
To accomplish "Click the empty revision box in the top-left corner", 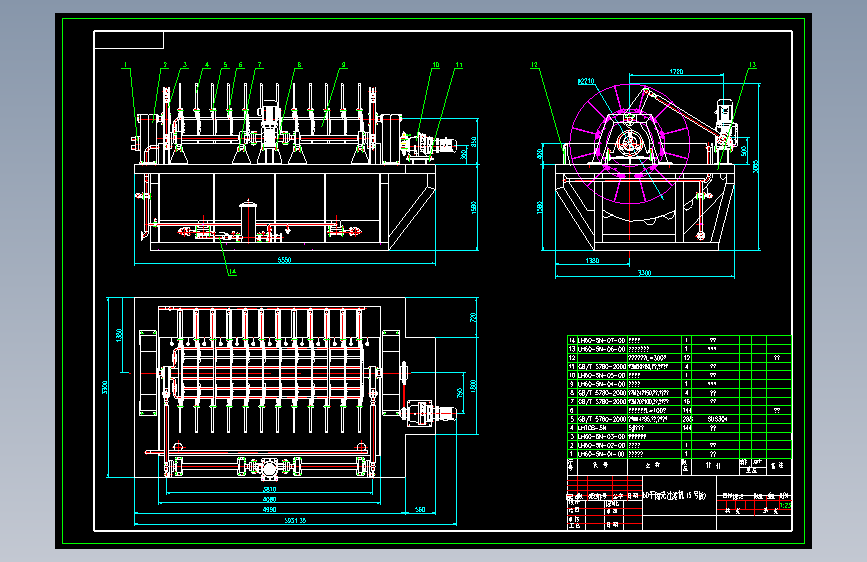I will (x=129, y=40).
